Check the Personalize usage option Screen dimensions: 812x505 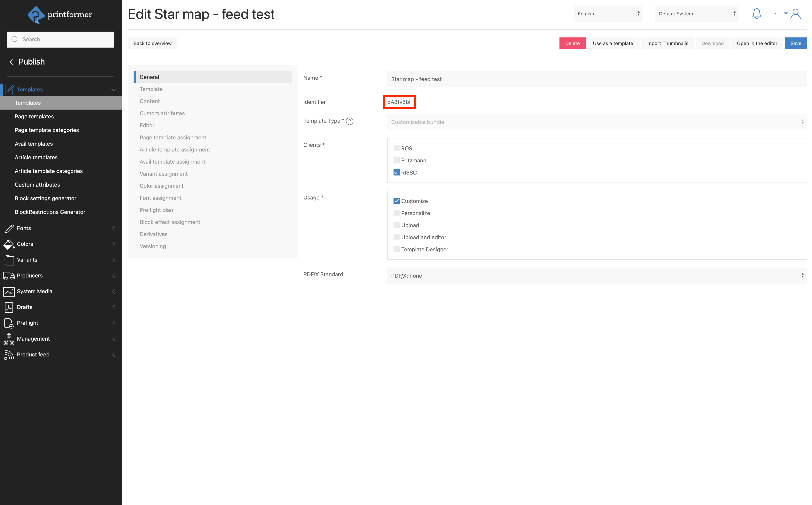[396, 213]
